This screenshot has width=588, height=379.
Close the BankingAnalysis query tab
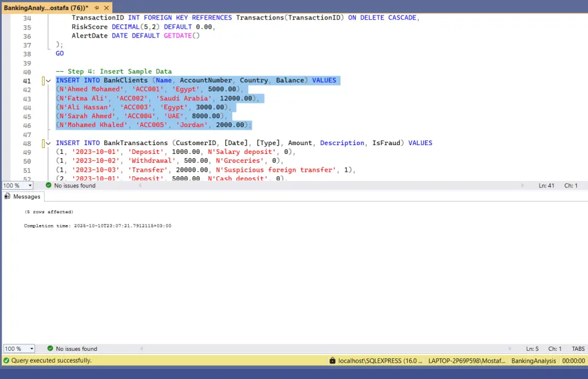point(106,8)
